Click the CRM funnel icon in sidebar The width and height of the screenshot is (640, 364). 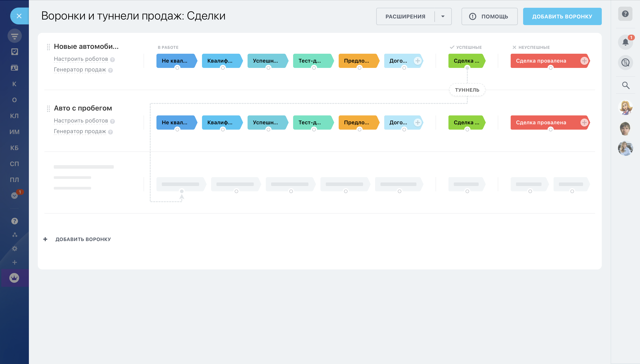[14, 36]
